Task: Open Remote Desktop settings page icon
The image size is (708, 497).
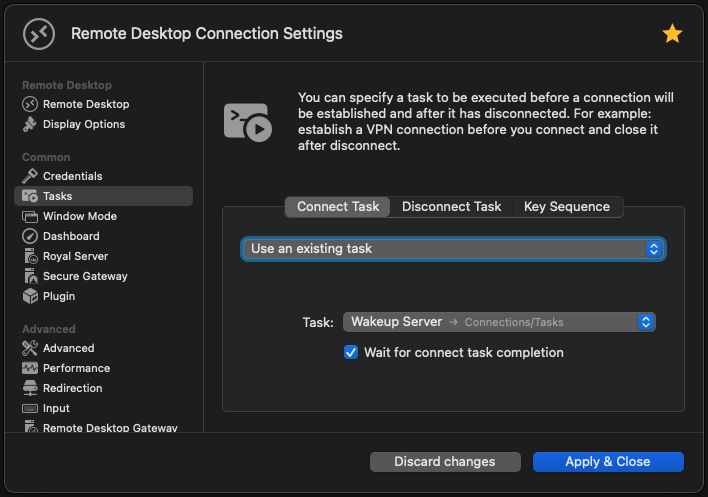Action: pyautogui.click(x=30, y=104)
